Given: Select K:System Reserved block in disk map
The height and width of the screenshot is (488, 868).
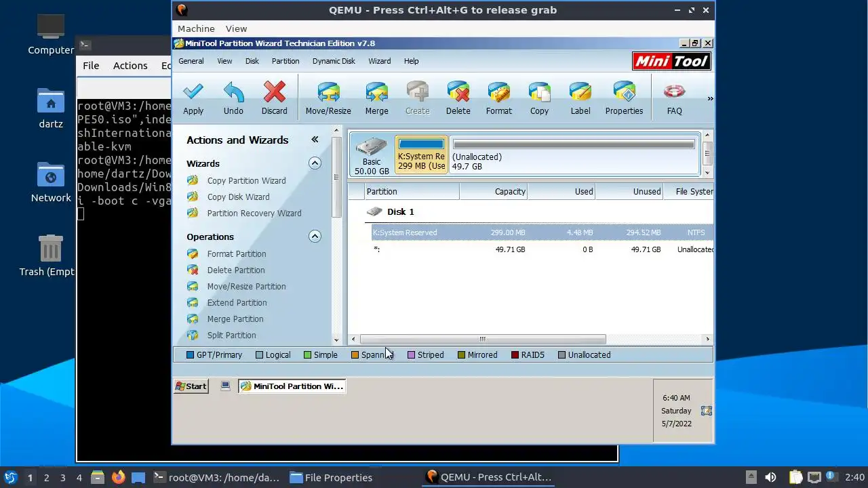Looking at the screenshot, I should click(421, 155).
